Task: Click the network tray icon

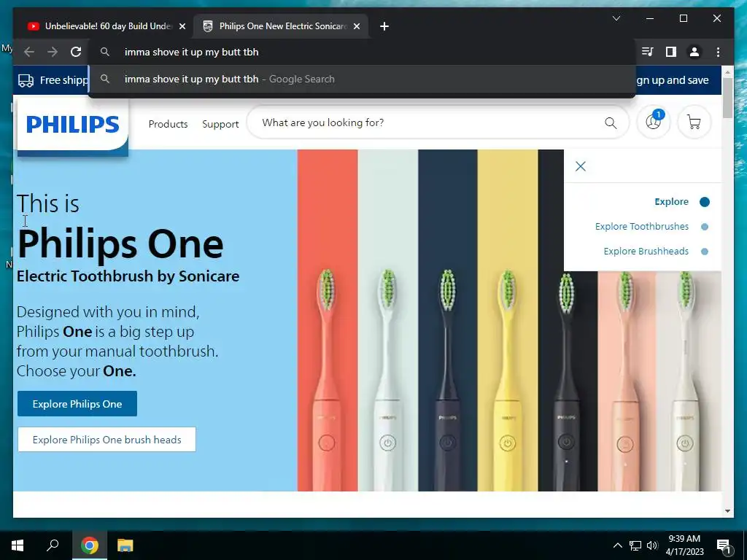Action: [635, 545]
